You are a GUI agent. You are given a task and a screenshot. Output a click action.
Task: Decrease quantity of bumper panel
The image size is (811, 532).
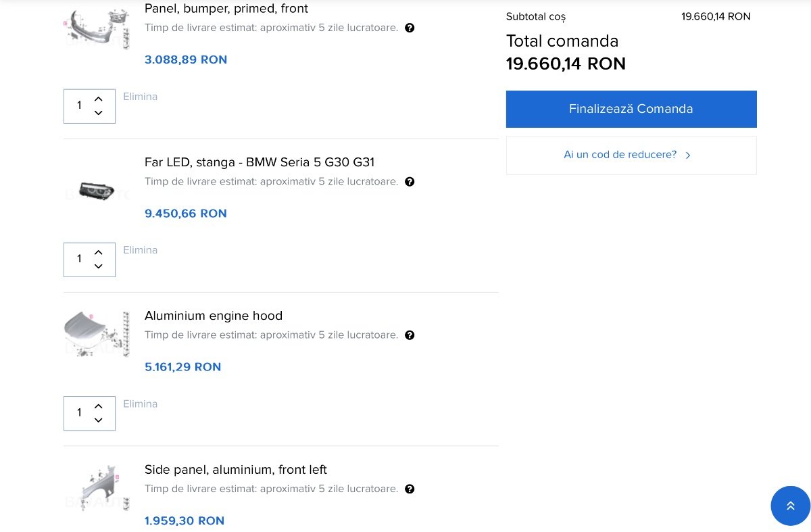99,113
